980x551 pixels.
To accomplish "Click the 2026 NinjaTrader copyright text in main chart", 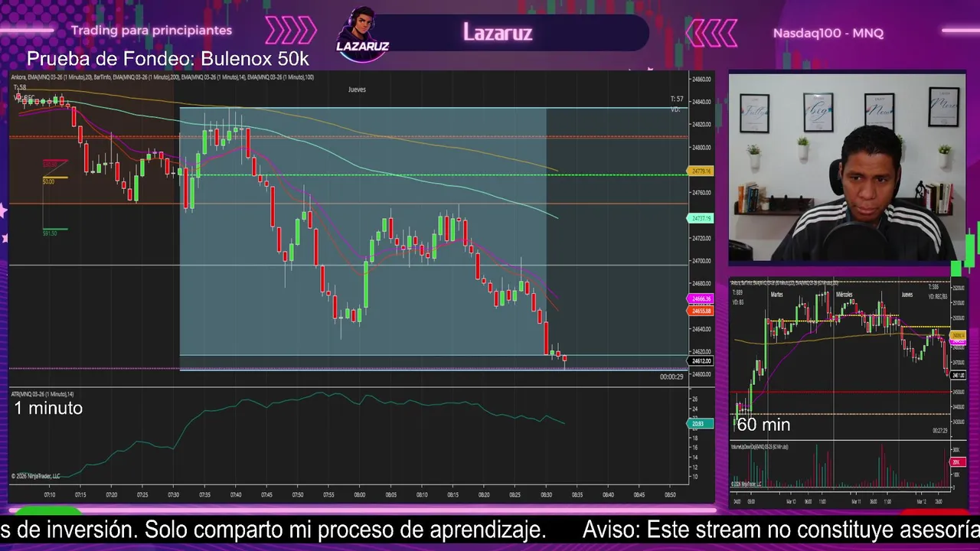I will [x=35, y=476].
